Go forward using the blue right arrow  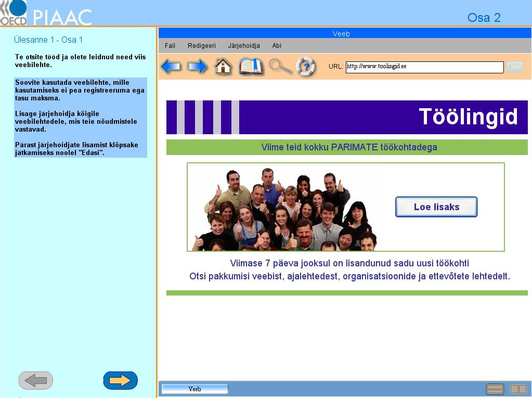click(198, 66)
